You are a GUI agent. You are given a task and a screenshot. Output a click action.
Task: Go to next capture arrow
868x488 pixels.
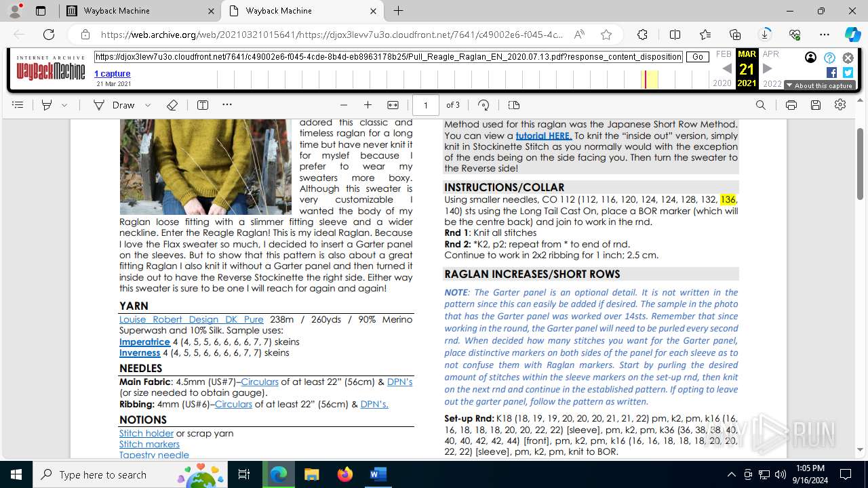point(768,68)
